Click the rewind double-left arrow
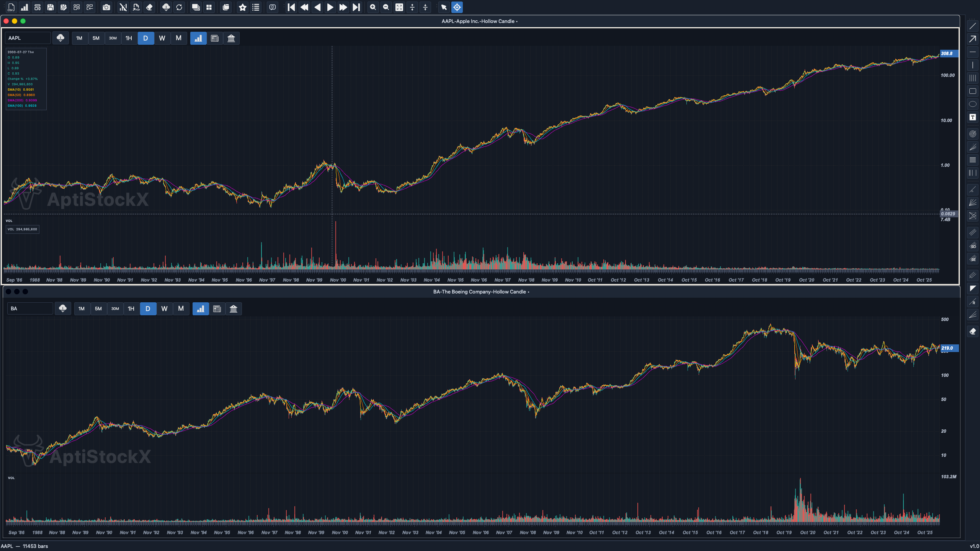This screenshot has width=980, height=551. click(x=304, y=7)
